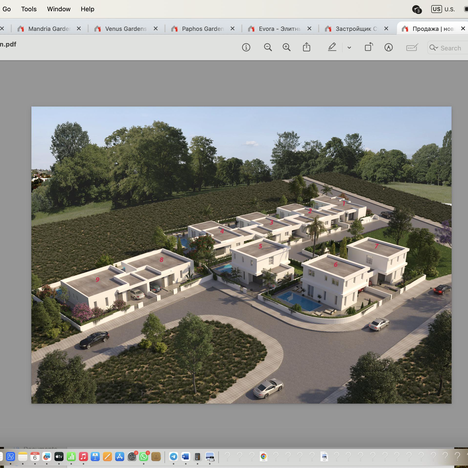Image resolution: width=468 pixels, height=468 pixels.
Task: Open Preview app from the Dock
Action: 210,457
